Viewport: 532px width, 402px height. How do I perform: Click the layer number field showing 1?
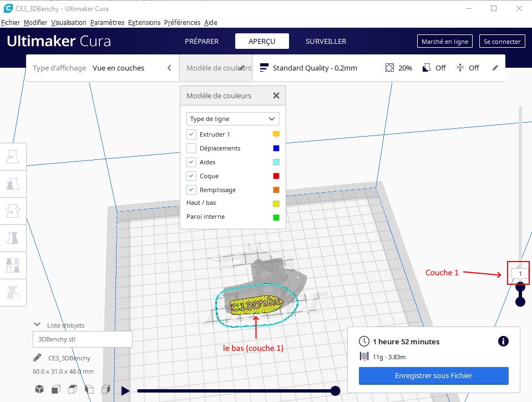pos(519,273)
